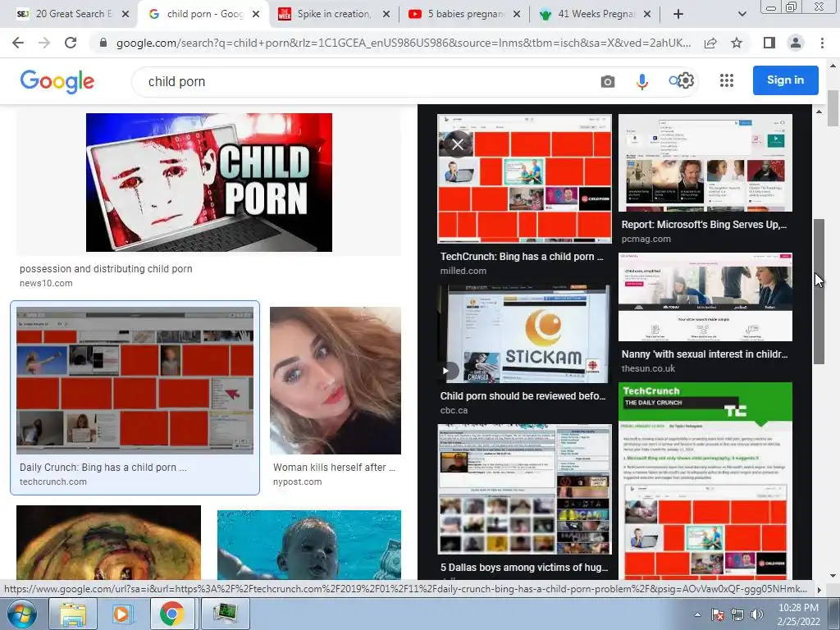Image resolution: width=840 pixels, height=630 pixels.
Task: Close the image preview side panel
Action: [458, 144]
